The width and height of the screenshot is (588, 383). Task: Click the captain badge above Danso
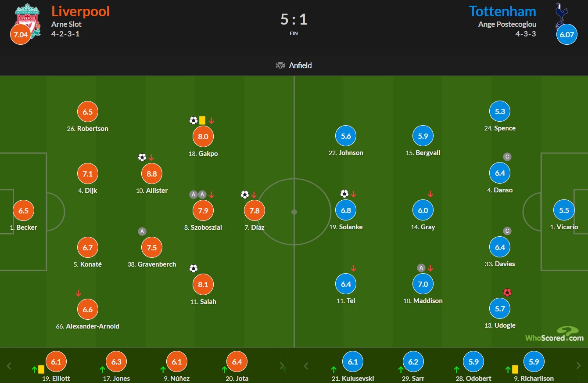507,157
